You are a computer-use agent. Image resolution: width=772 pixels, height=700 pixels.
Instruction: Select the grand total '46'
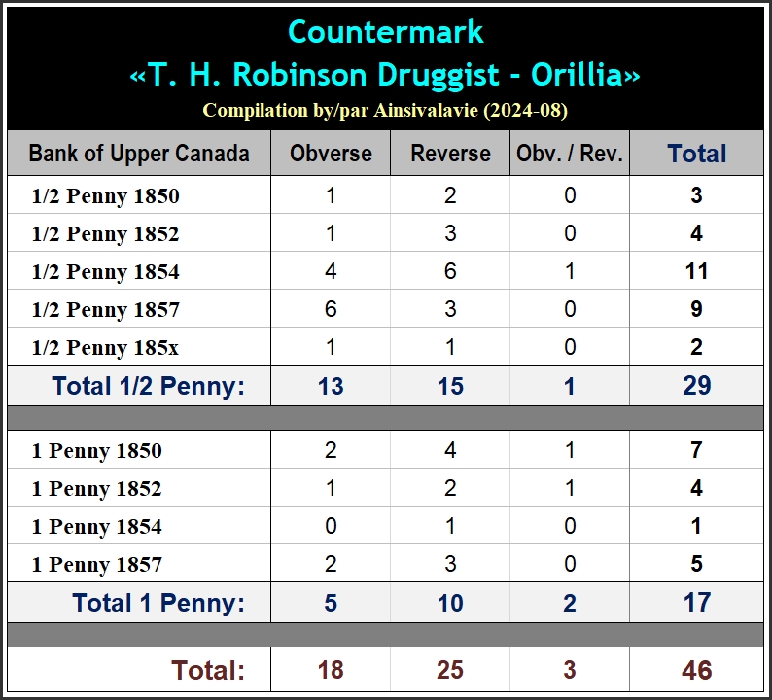click(697, 670)
